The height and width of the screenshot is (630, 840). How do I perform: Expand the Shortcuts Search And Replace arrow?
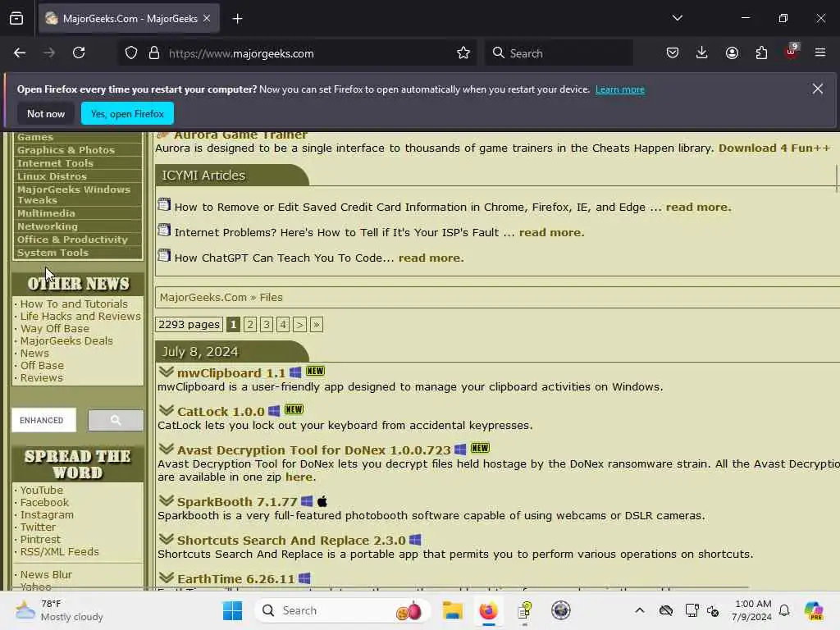click(166, 539)
